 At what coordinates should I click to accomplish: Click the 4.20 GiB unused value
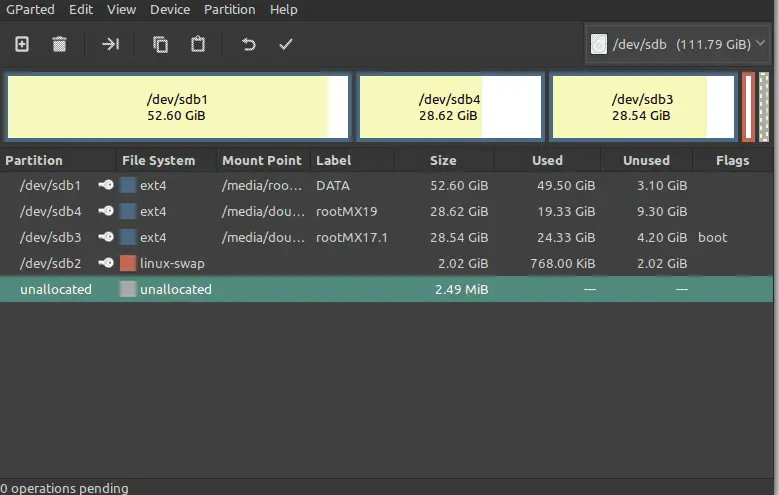662,237
